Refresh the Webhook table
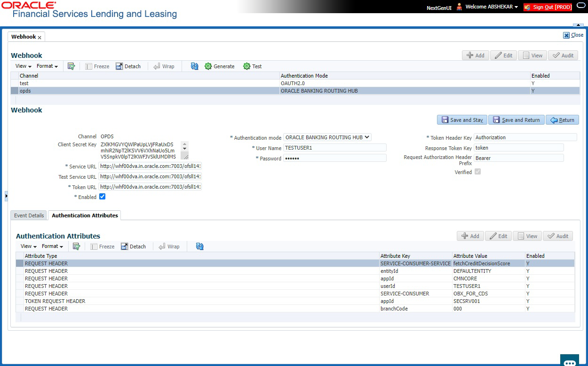The height and width of the screenshot is (366, 588). 194,66
